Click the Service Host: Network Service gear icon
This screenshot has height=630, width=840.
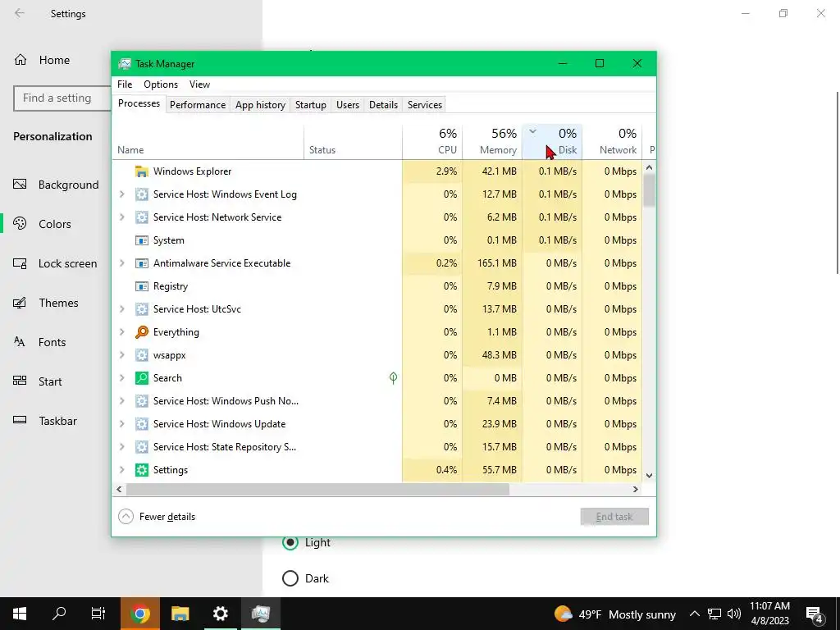tap(141, 217)
